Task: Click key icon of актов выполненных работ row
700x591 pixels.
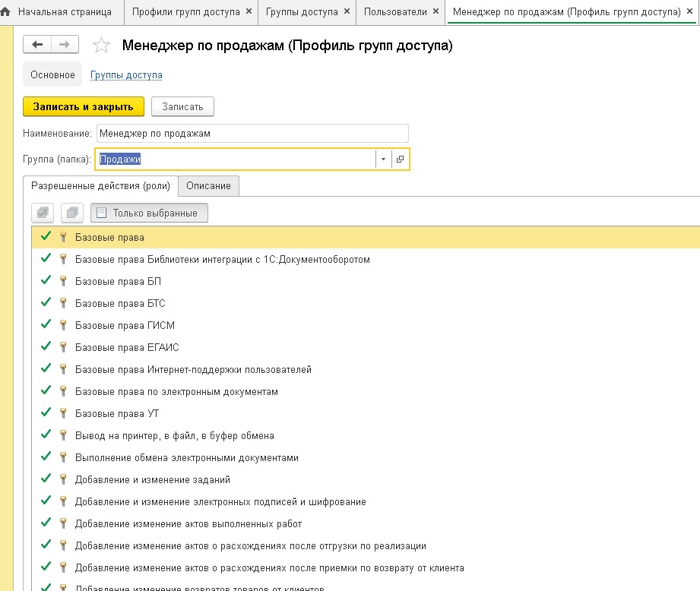Action: [63, 523]
